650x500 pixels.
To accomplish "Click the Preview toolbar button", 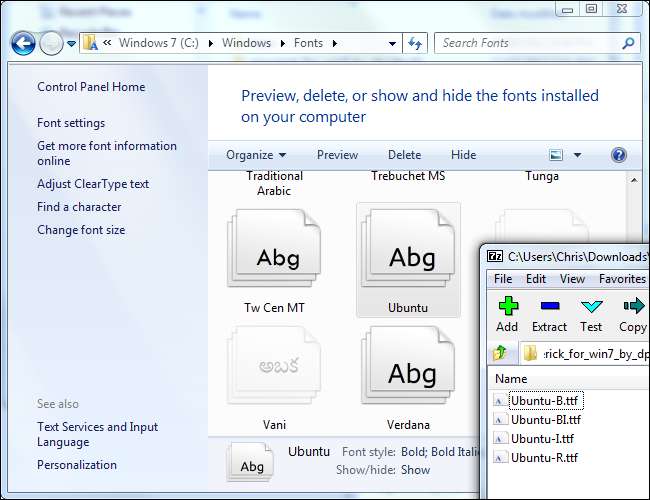I will coord(337,155).
